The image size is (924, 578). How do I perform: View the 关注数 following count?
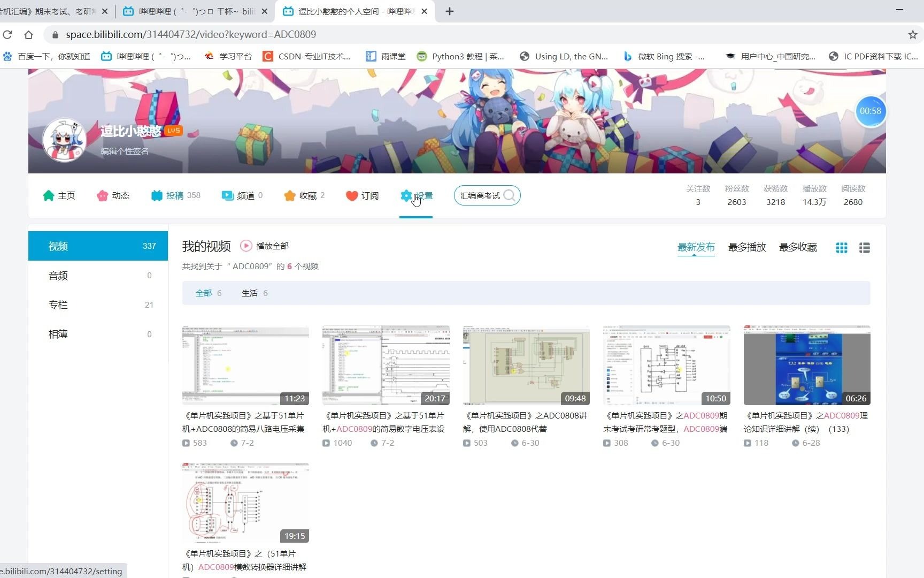[x=698, y=195]
